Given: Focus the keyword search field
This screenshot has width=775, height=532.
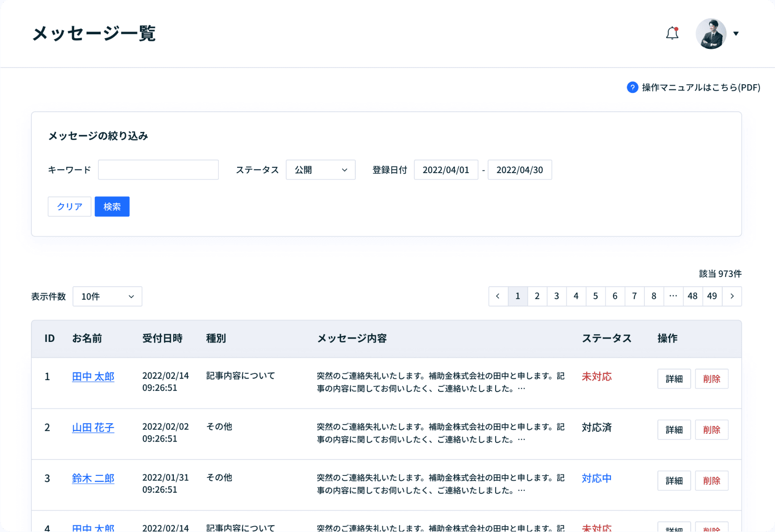Looking at the screenshot, I should (158, 170).
